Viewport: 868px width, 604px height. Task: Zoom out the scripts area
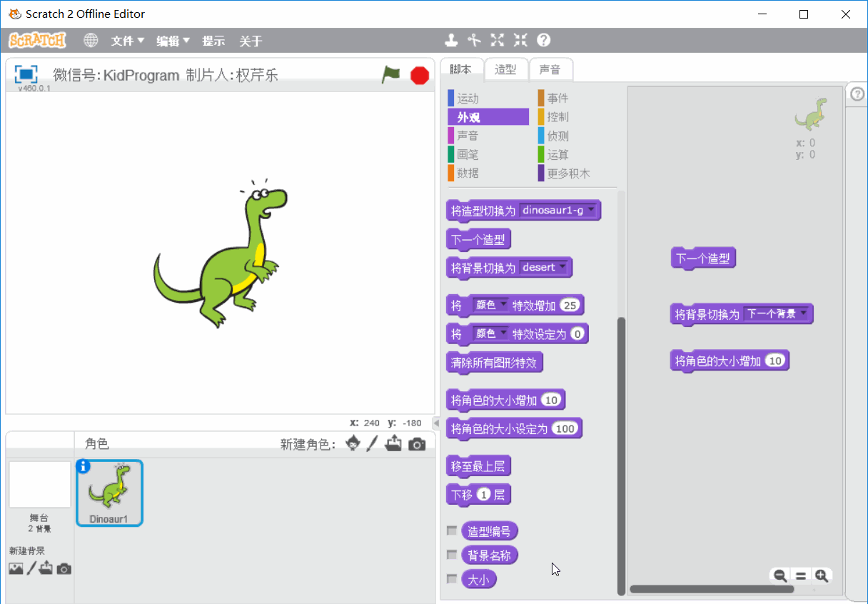[x=780, y=575]
